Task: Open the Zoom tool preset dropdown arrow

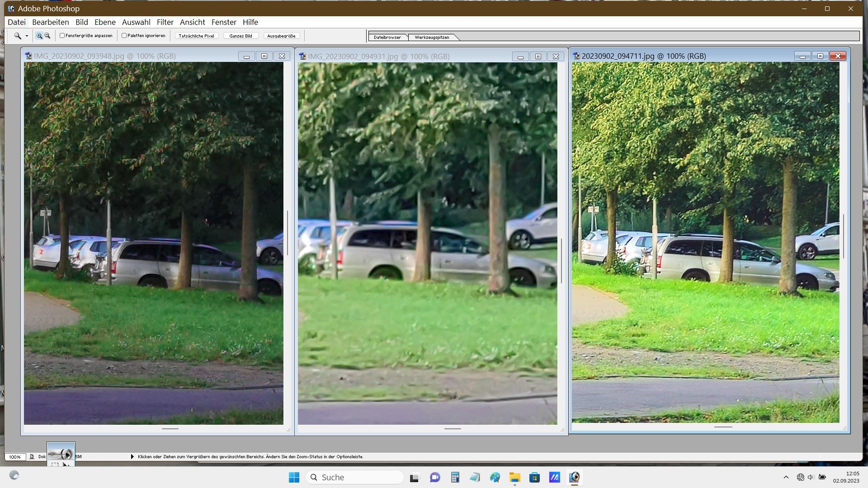Action: [27, 36]
